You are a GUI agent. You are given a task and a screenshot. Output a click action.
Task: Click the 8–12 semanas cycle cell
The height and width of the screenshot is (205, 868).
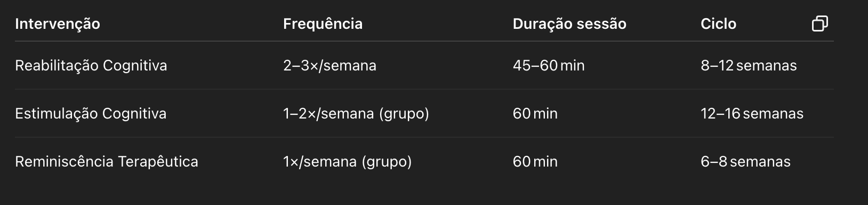[749, 66]
